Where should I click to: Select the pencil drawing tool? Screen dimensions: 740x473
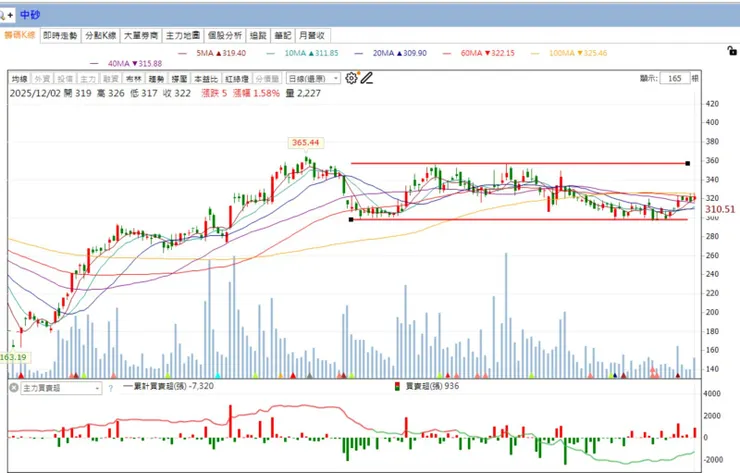point(367,78)
